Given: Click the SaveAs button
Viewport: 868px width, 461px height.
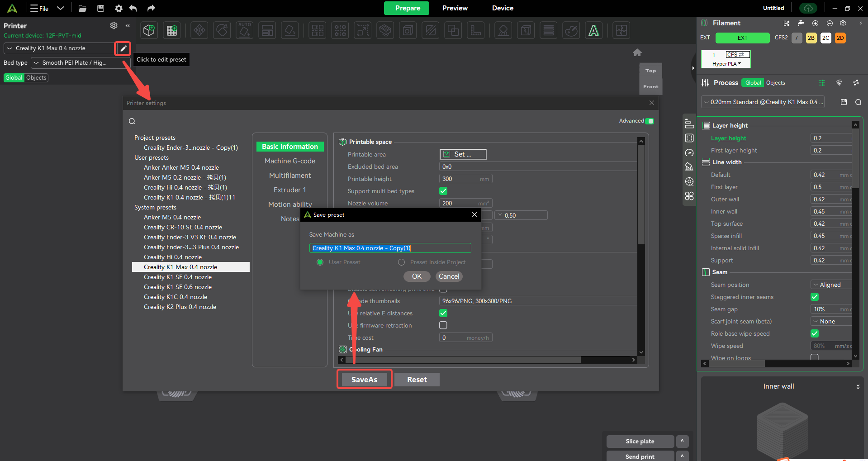Looking at the screenshot, I should point(365,380).
